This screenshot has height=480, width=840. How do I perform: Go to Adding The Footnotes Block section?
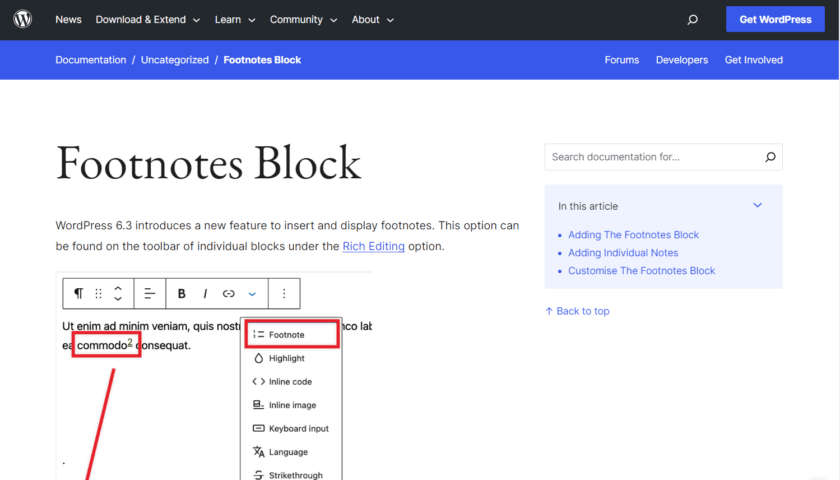tap(633, 235)
